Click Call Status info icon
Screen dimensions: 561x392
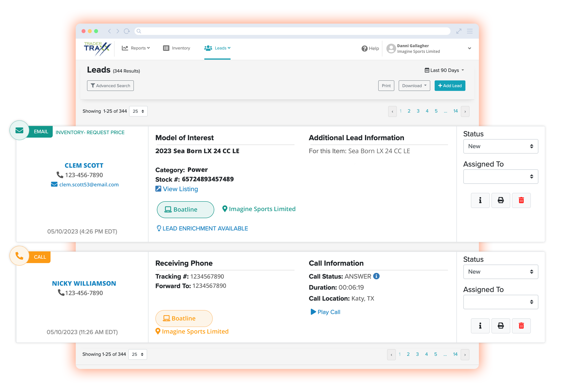click(x=376, y=276)
